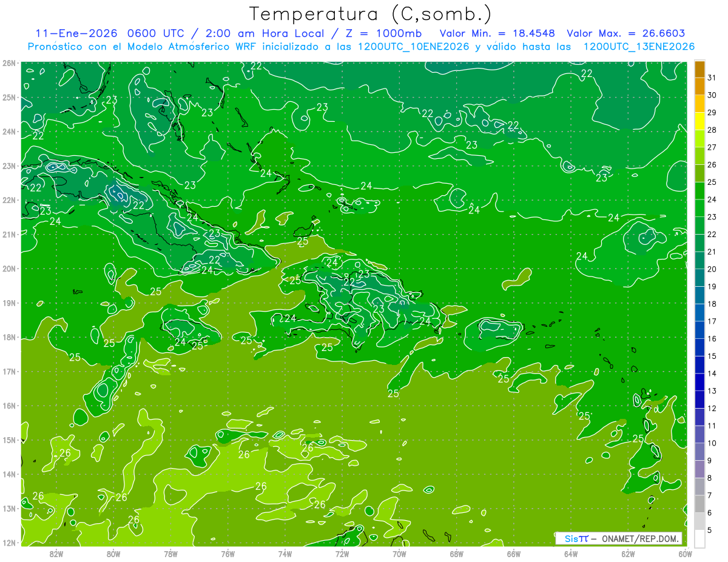This screenshot has height=562, width=728.
Task: Click the color scale value '28'
Action: [712, 130]
